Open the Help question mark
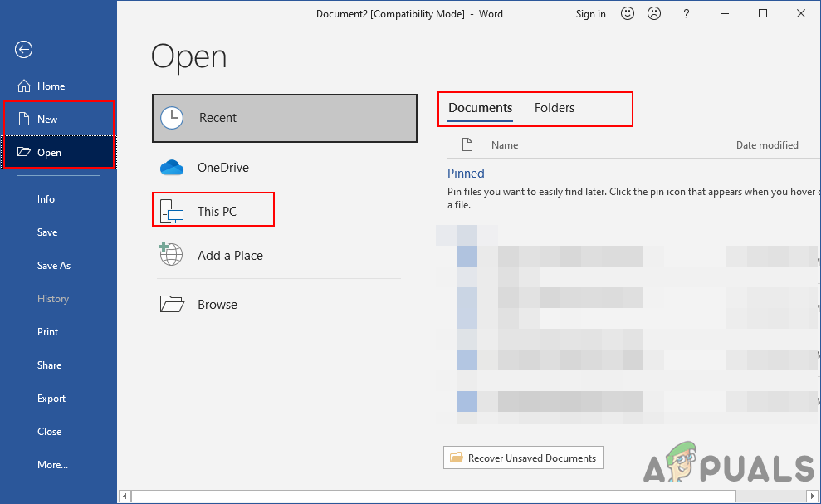 (687, 13)
